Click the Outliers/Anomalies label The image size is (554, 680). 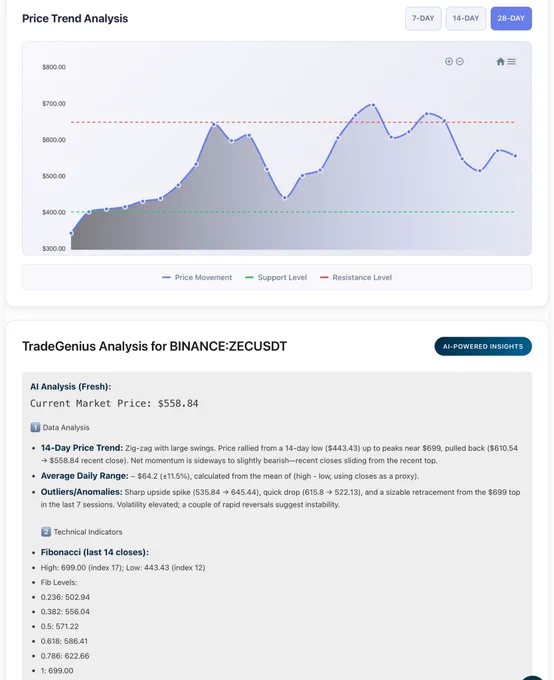point(82,492)
